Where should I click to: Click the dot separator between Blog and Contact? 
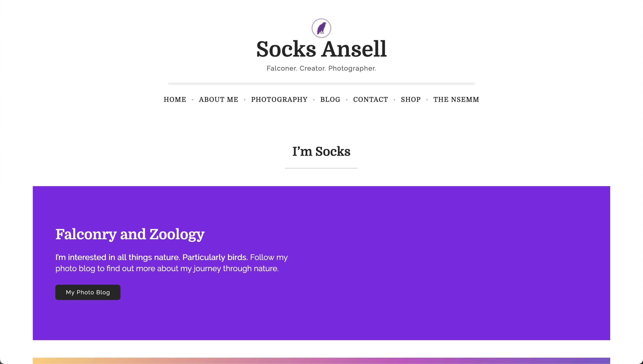pos(347,100)
